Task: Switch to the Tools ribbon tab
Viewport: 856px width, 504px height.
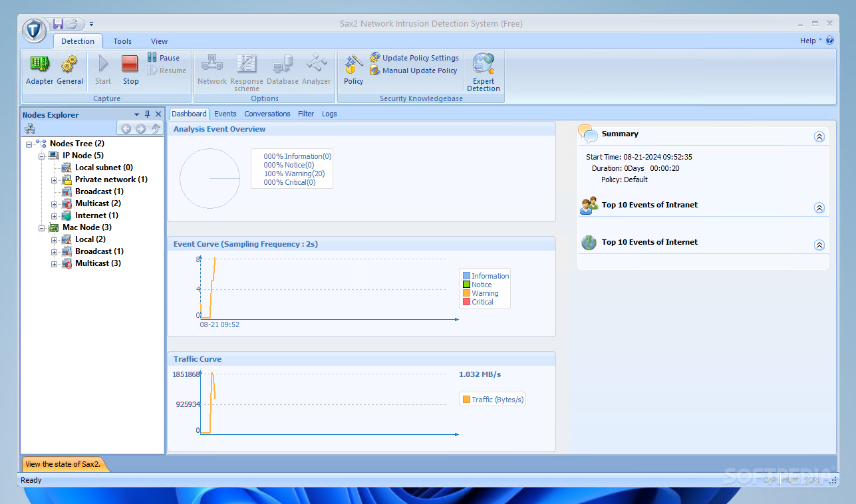Action: (122, 41)
